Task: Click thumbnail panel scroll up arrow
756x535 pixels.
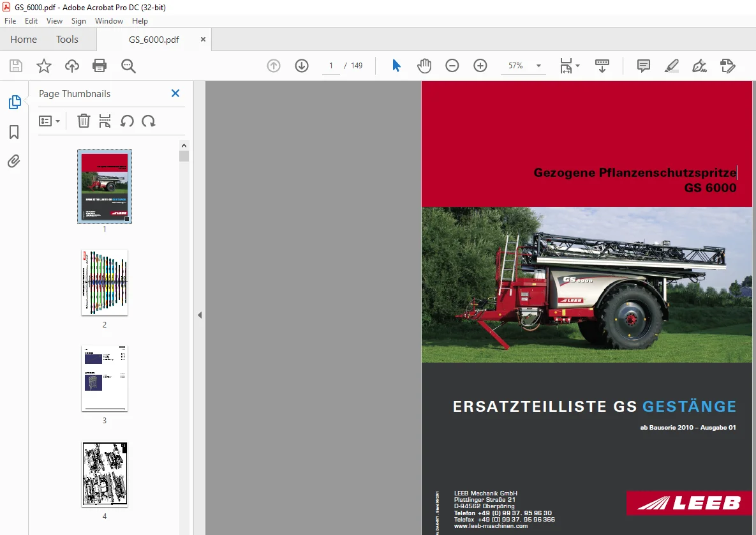Action: point(184,145)
